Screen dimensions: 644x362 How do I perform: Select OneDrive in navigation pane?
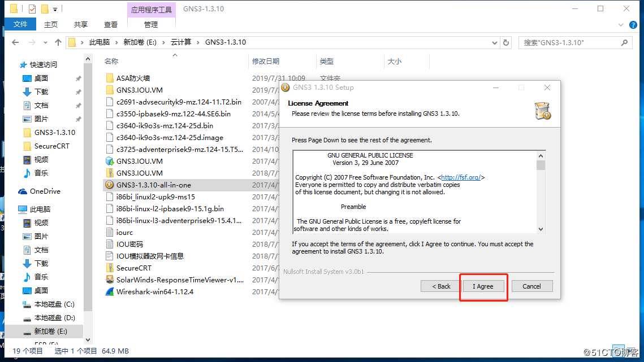45,191
